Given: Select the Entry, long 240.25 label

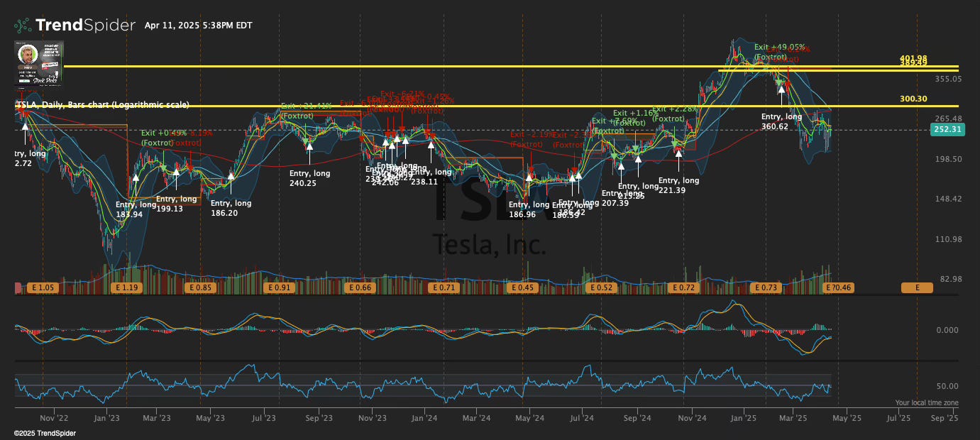Looking at the screenshot, I should (309, 178).
